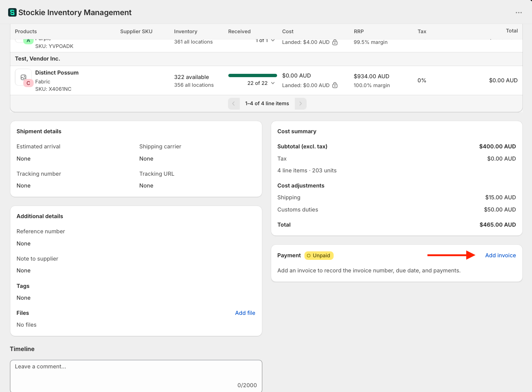This screenshot has height=392, width=532.
Task: Click the Inventory column header
Action: click(185, 31)
